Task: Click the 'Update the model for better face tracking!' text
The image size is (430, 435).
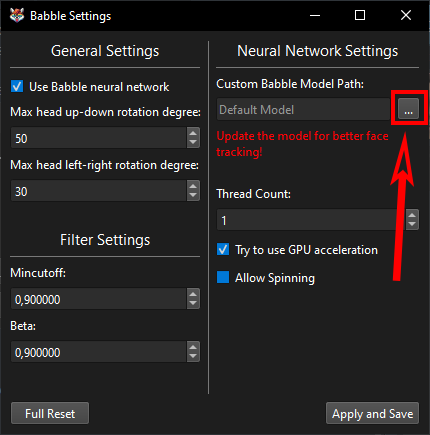Action: click(302, 144)
